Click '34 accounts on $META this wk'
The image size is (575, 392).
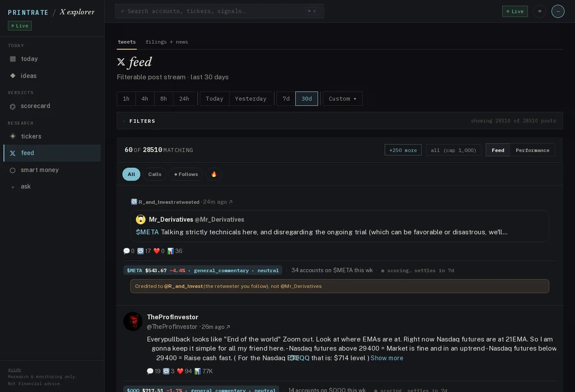[x=332, y=270]
